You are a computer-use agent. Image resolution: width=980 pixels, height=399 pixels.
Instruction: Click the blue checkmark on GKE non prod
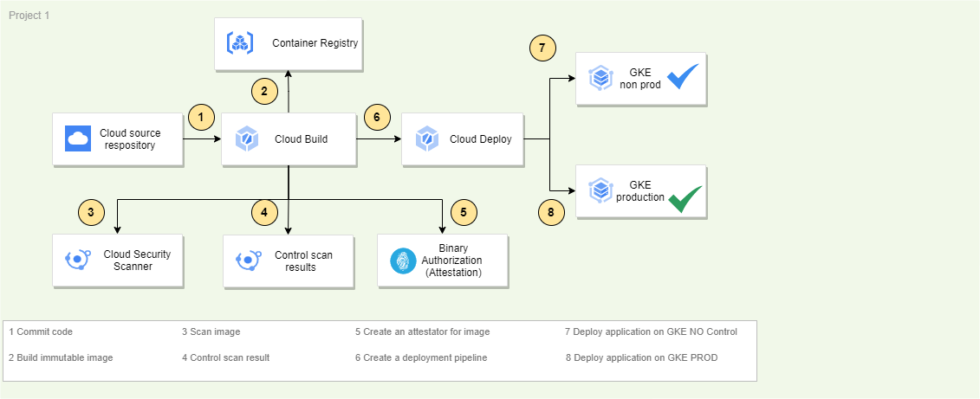click(682, 77)
